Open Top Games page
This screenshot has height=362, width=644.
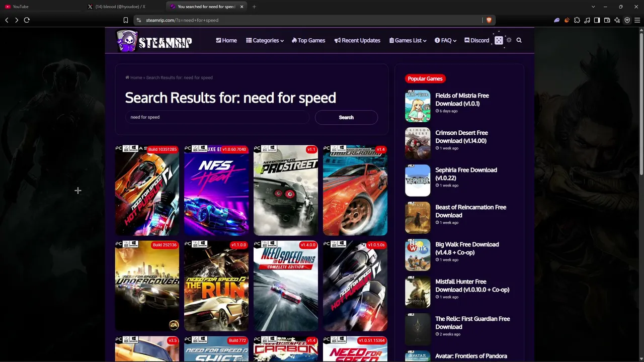tap(308, 40)
